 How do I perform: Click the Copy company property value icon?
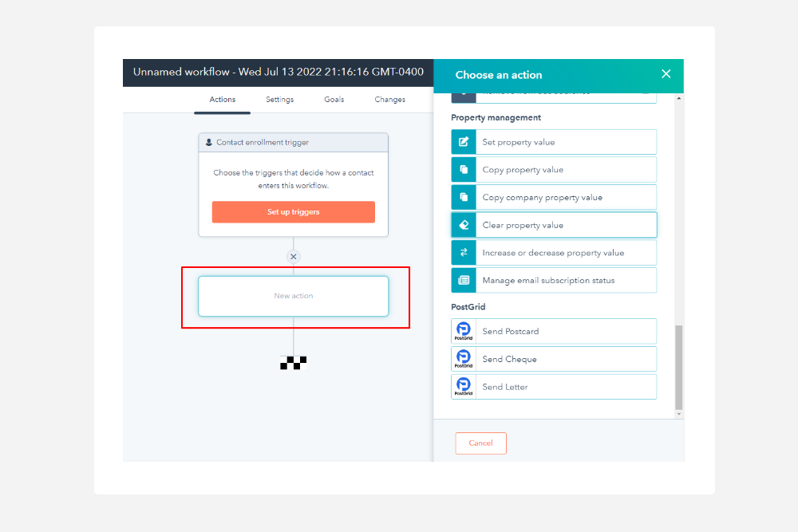coord(464,197)
